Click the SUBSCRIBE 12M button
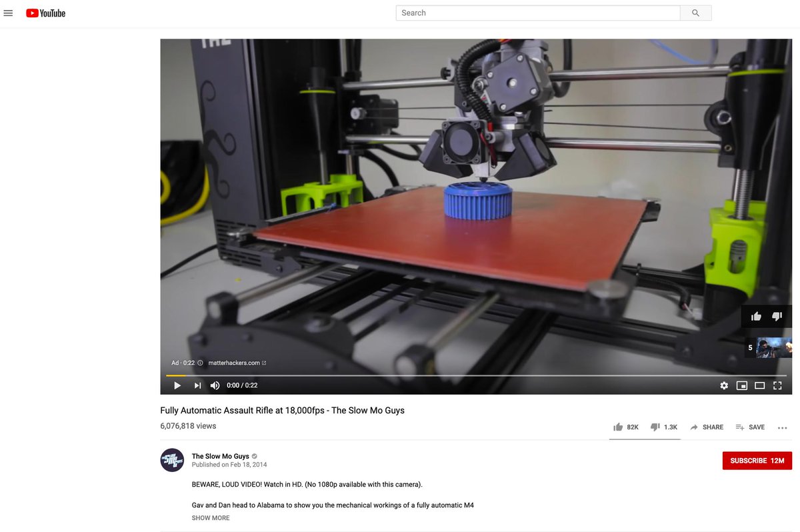800x532 pixels. (757, 461)
